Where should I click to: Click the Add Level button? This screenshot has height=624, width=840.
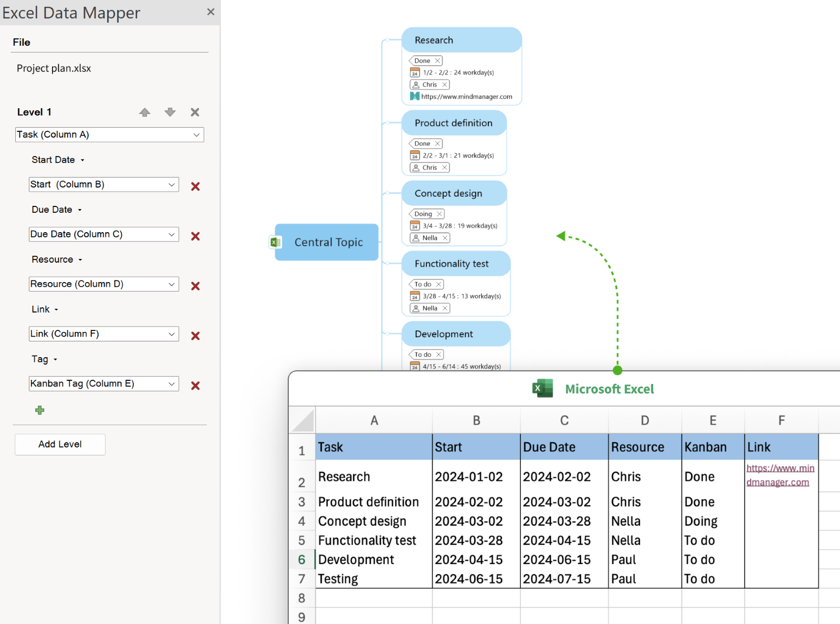(59, 444)
